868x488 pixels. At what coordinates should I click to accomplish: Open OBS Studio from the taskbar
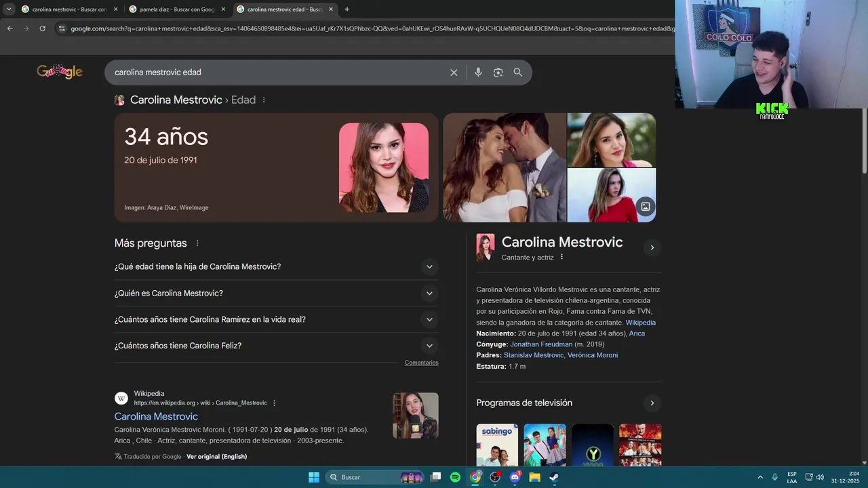click(x=495, y=477)
